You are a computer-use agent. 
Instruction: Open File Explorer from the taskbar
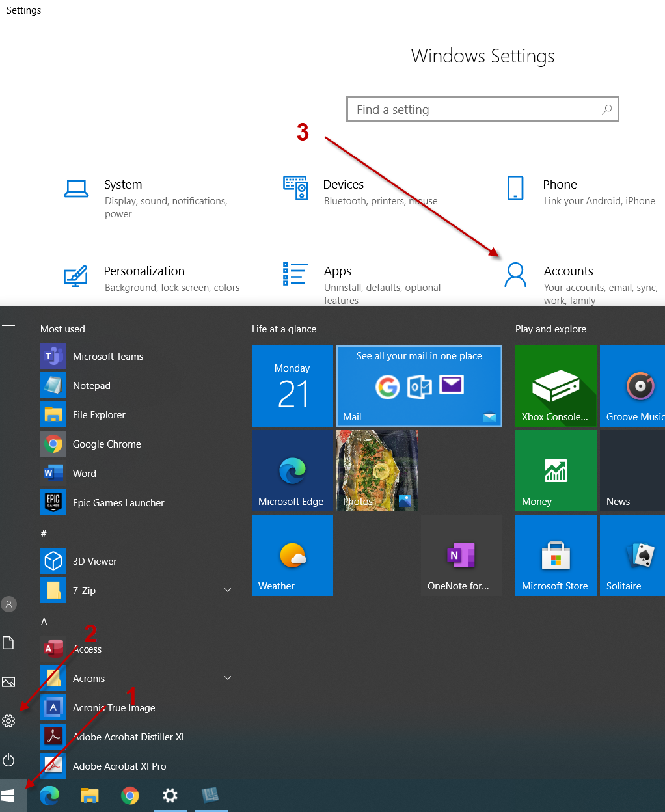[89, 795]
